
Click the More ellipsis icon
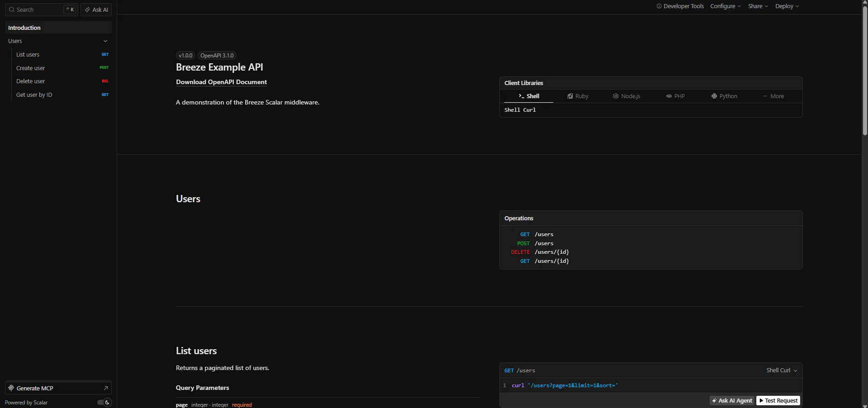coord(765,96)
